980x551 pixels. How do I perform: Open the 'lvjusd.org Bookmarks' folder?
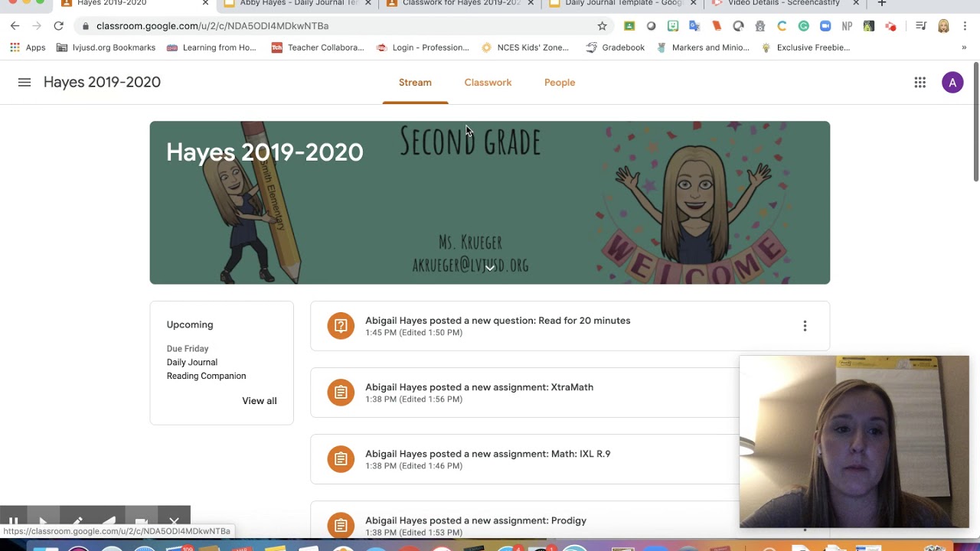click(106, 47)
